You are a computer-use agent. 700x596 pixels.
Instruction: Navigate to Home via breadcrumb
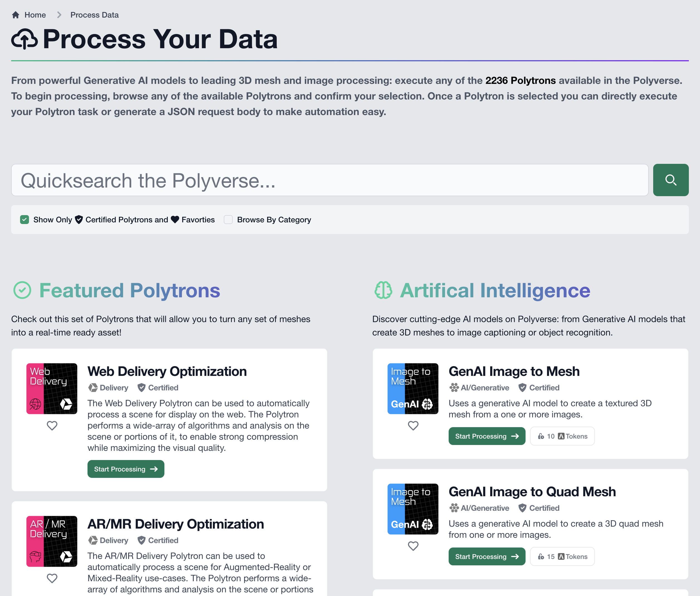click(35, 14)
